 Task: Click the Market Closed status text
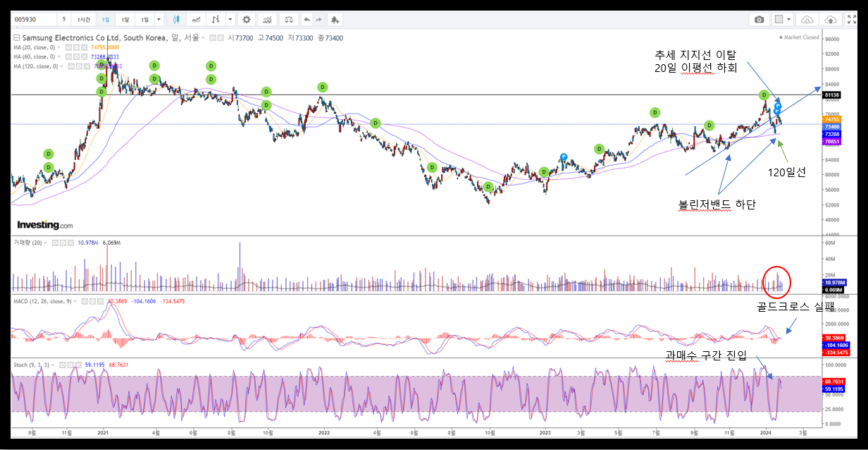point(801,37)
